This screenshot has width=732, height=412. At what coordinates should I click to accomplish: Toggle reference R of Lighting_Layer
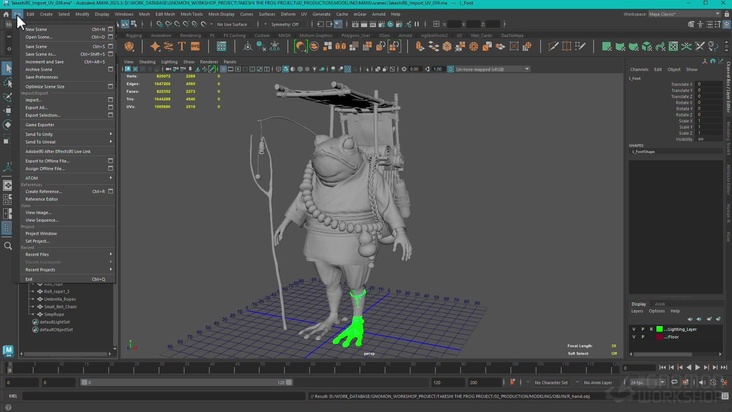[x=651, y=329]
